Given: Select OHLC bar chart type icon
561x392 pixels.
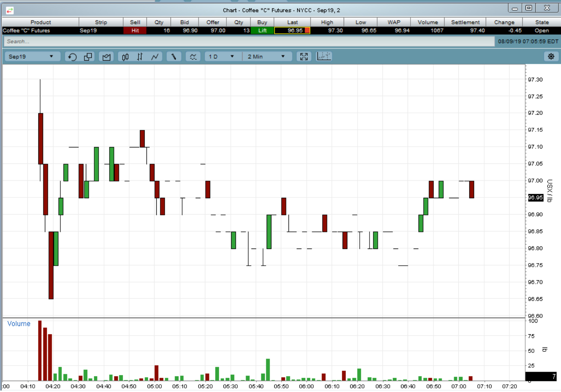Looking at the screenshot, I should pos(140,57).
